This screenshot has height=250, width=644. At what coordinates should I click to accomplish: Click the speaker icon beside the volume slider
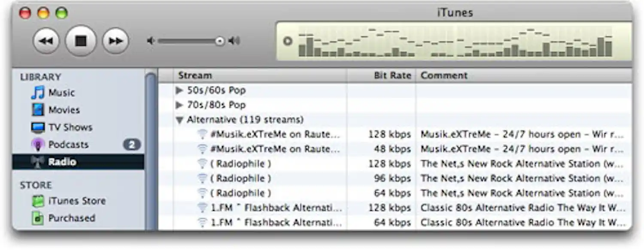click(x=234, y=40)
